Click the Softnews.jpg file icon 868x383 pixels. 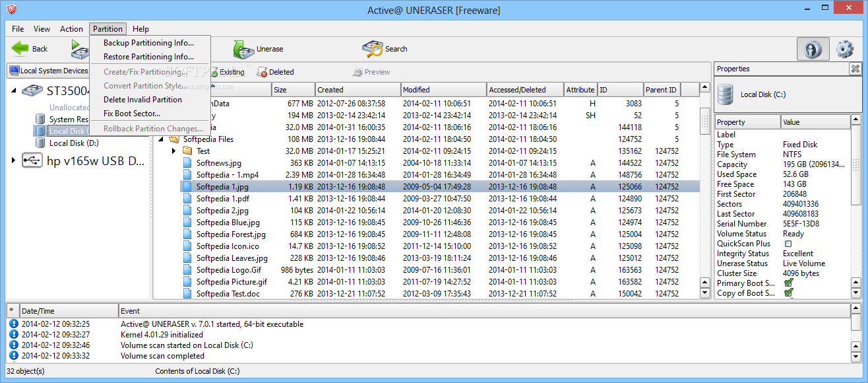(187, 163)
